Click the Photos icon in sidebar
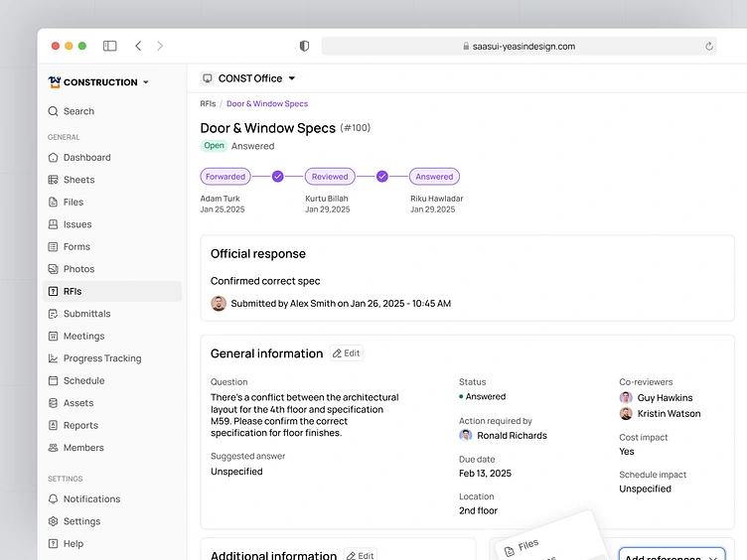Image resolution: width=747 pixels, height=560 pixels. (x=53, y=269)
